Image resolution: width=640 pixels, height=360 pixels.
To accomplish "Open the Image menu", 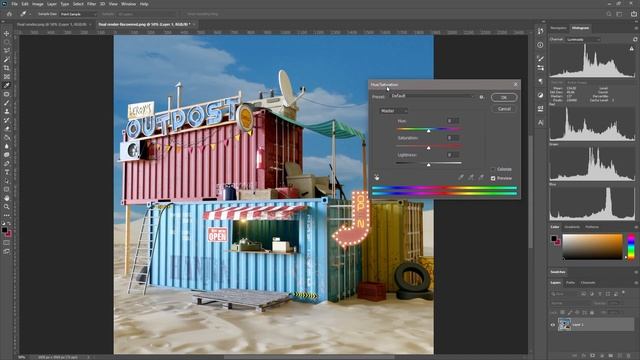I will coord(38,4).
